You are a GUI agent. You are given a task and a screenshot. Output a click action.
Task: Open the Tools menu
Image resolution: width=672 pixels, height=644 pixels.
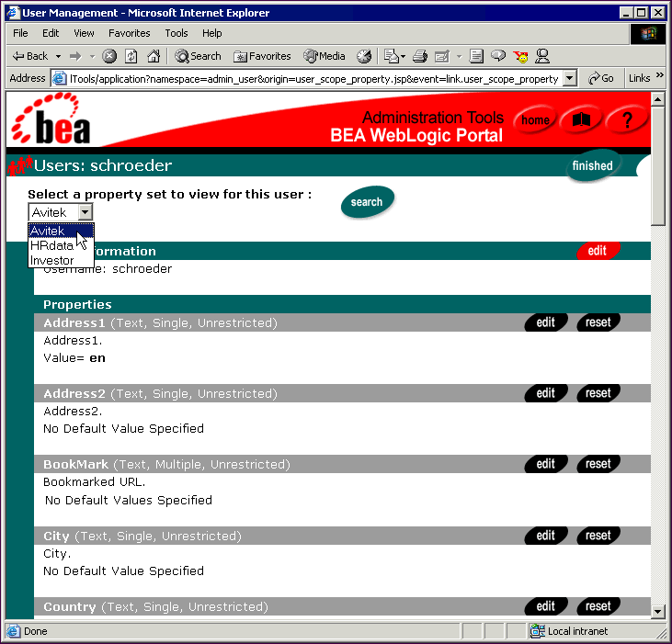[177, 33]
